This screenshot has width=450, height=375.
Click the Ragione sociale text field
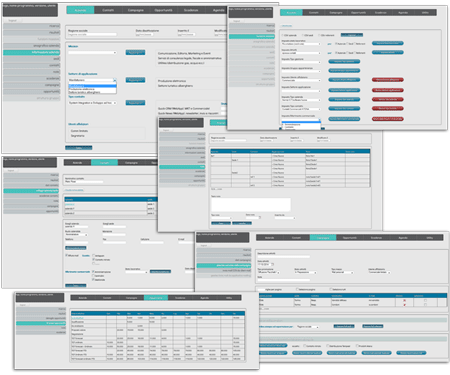[92, 34]
